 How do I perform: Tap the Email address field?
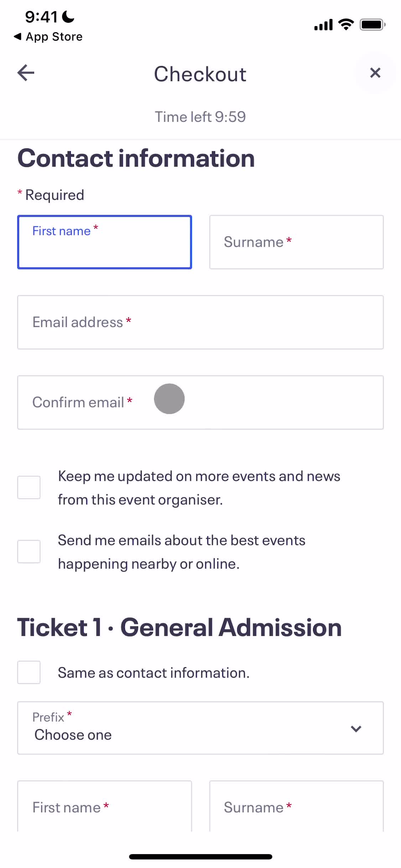click(x=200, y=322)
